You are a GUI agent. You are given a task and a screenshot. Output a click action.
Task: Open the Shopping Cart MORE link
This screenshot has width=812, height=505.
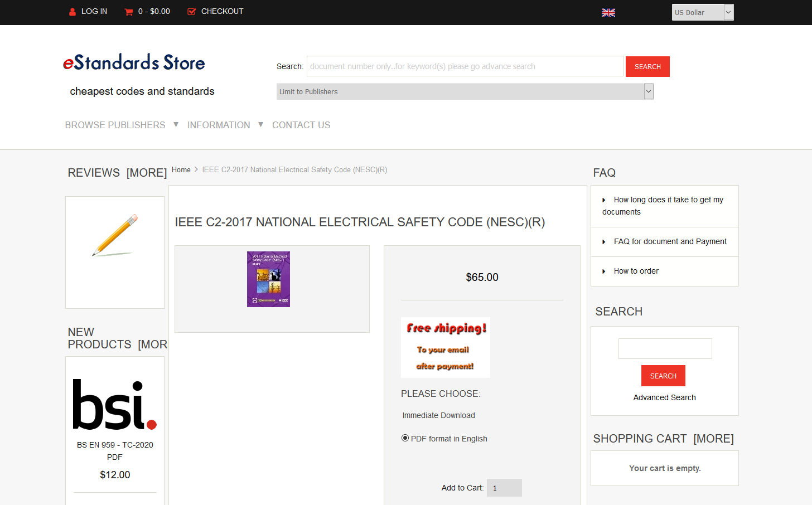click(713, 439)
